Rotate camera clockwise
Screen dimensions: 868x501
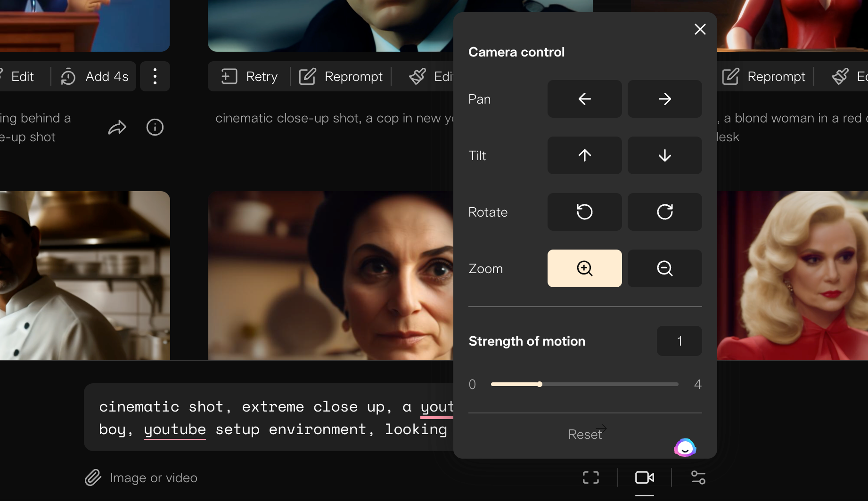[x=664, y=212]
